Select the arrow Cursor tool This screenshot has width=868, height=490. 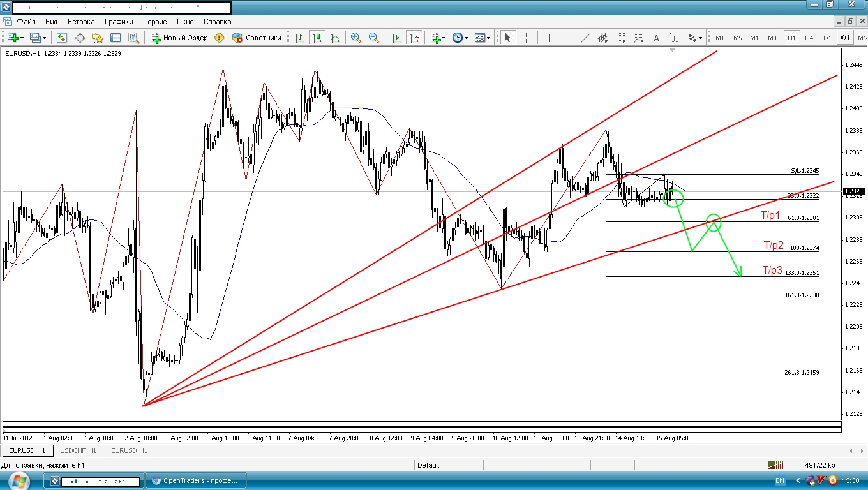pyautogui.click(x=508, y=38)
